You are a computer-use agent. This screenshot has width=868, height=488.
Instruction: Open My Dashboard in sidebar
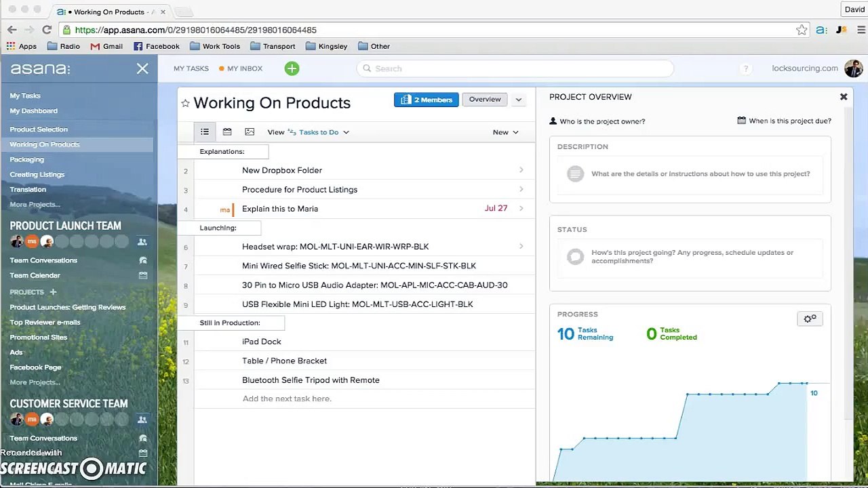(33, 110)
